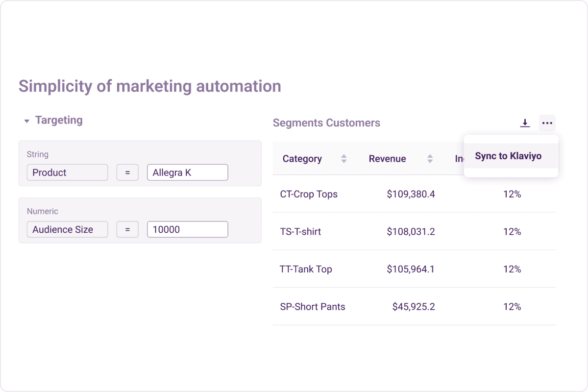Click the Simplicity of marketing automation title
The image size is (588, 392).
[x=149, y=86]
